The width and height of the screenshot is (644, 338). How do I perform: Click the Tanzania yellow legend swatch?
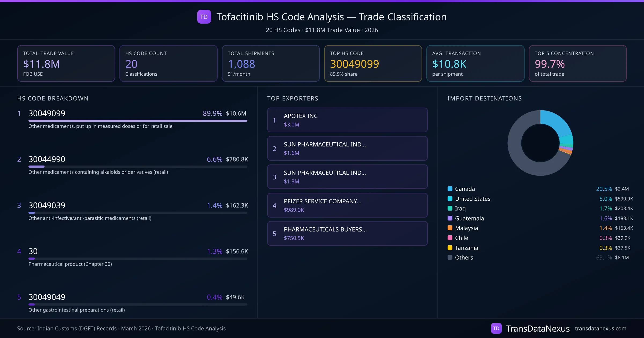pos(450,248)
